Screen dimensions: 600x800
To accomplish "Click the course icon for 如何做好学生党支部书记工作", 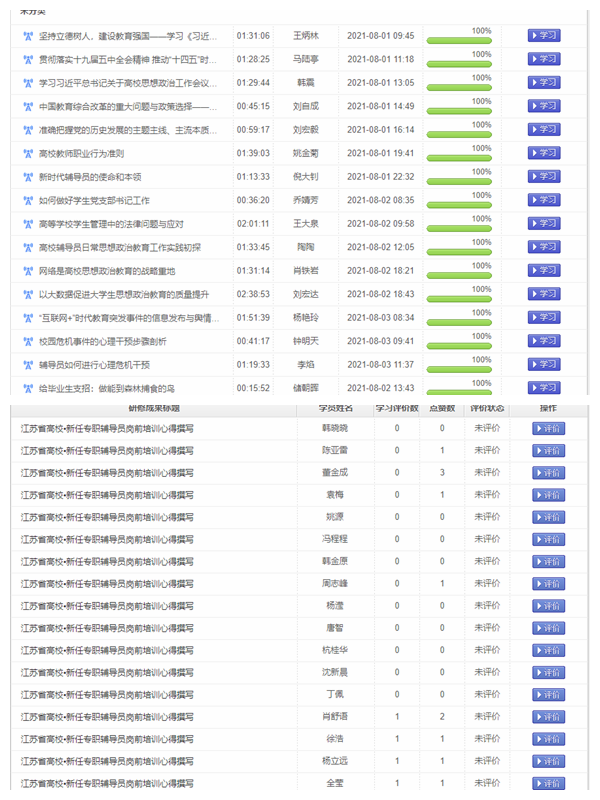I will tap(27, 201).
